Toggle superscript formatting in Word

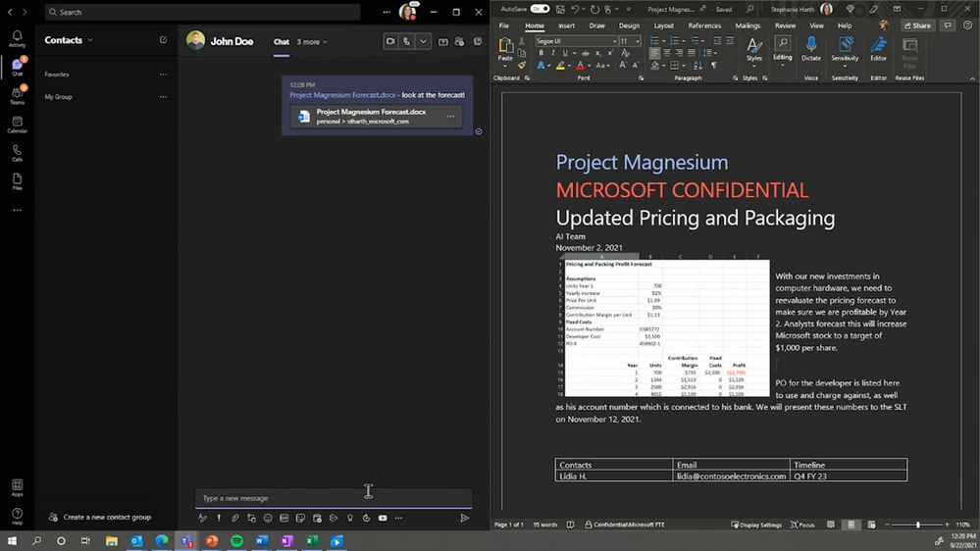pos(610,53)
